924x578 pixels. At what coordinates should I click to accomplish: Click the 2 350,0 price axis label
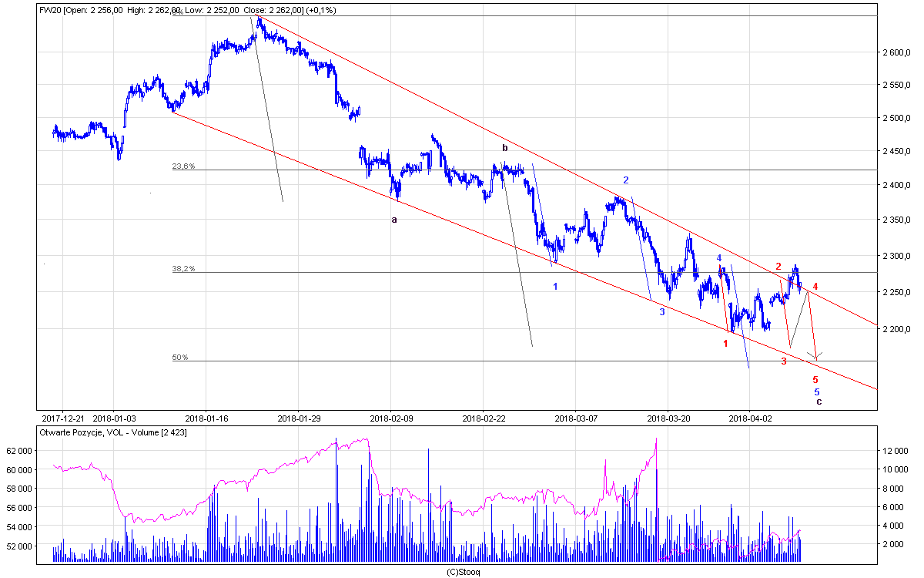click(896, 220)
